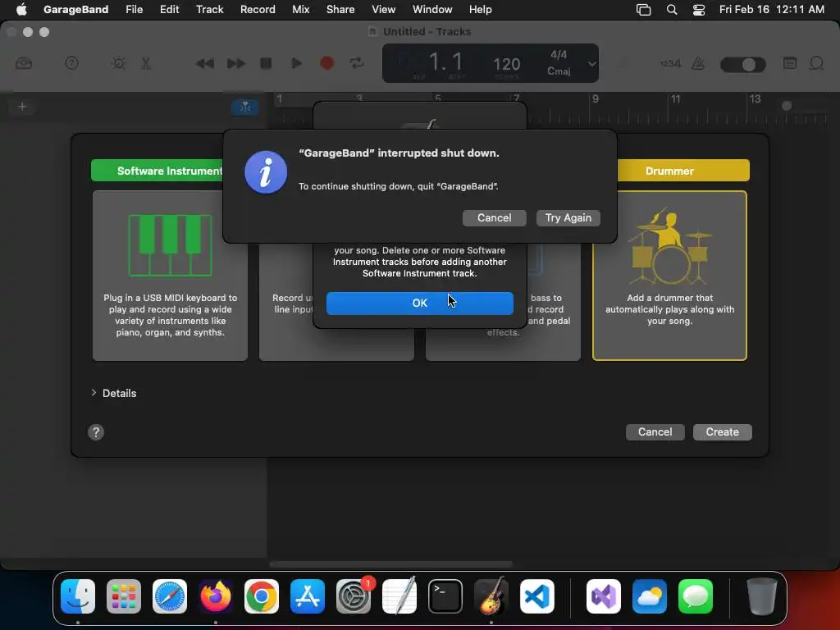Open Terminal from the Dock
The height and width of the screenshot is (630, 840).
(445, 596)
